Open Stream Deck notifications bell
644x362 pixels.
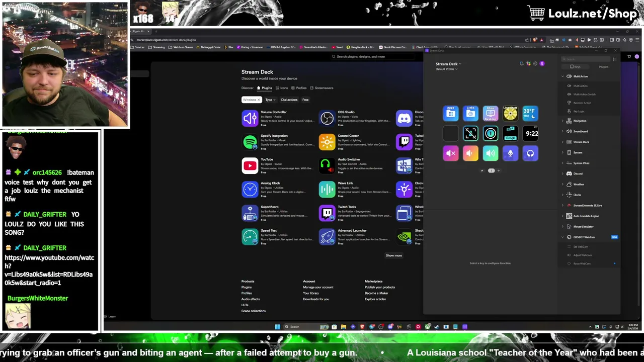[521, 64]
